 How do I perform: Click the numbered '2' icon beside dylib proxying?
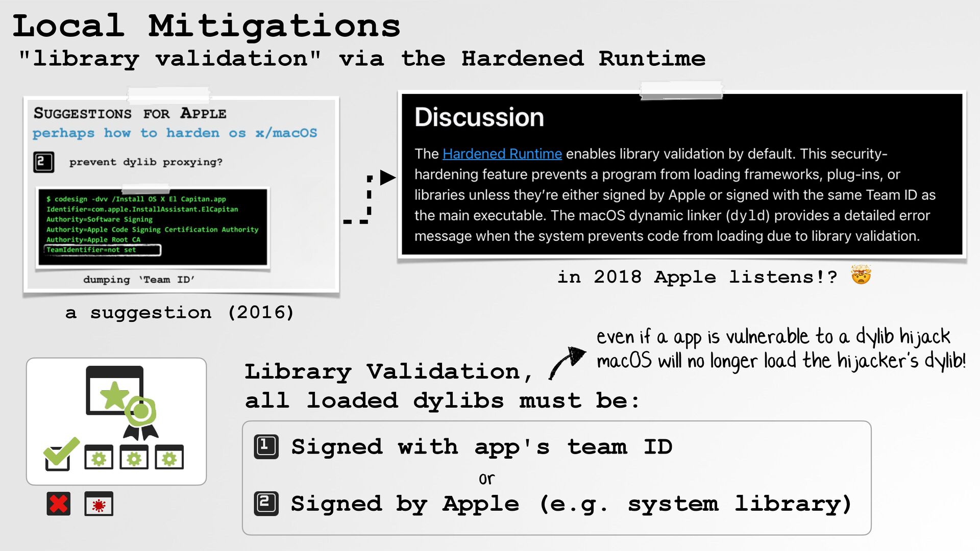(43, 162)
